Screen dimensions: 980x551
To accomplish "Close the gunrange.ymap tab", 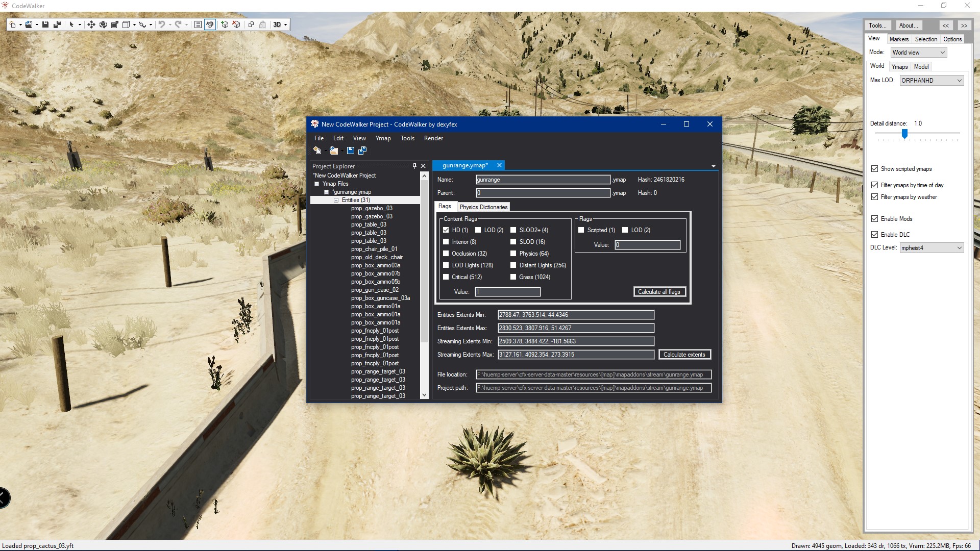I will click(x=499, y=165).
